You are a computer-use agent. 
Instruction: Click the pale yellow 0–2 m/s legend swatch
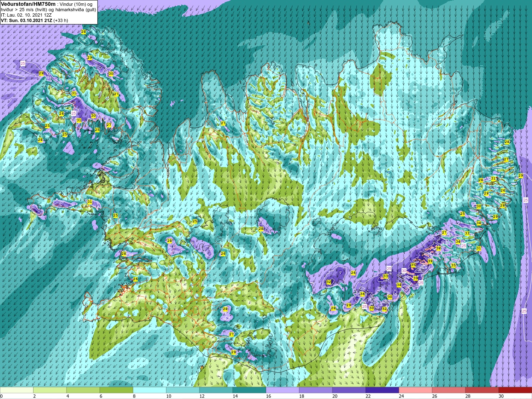(x=17, y=390)
